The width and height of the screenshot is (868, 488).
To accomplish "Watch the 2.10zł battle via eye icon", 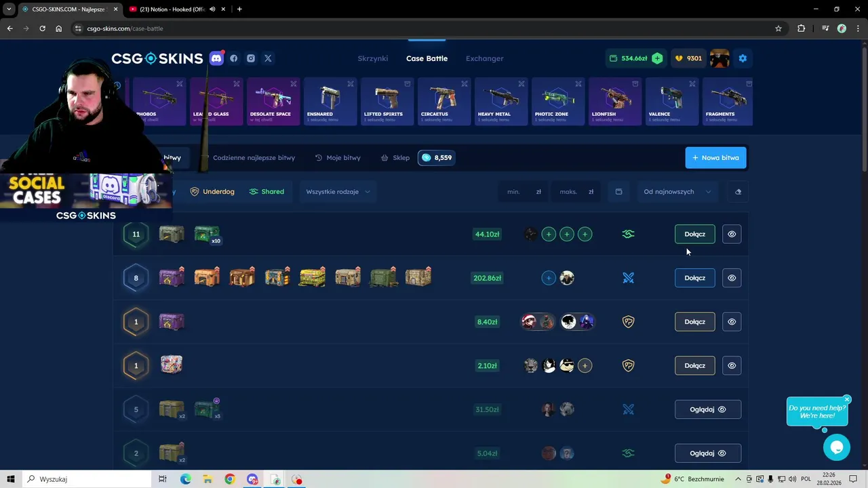I will 732,365.
